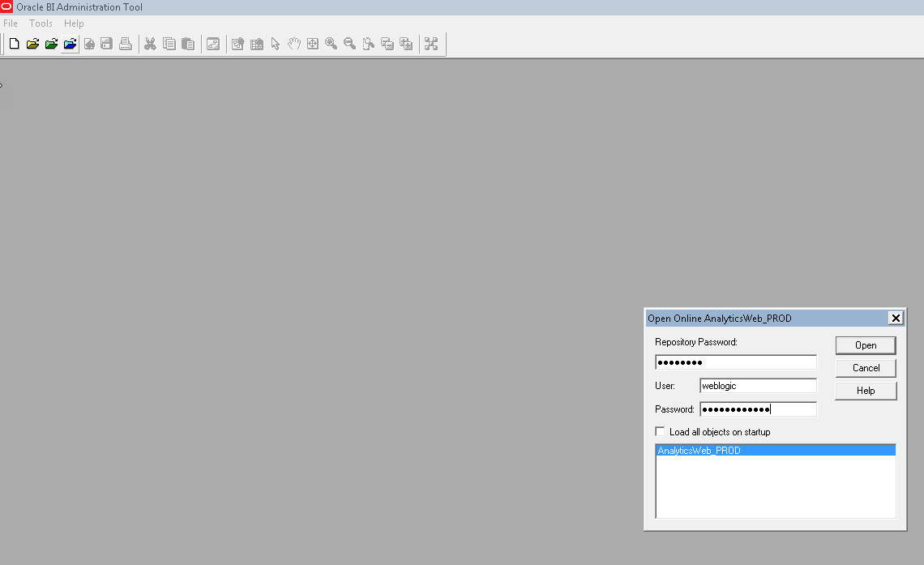This screenshot has width=924, height=565.
Task: Click the blue Open Online folder icon
Action: 69,44
